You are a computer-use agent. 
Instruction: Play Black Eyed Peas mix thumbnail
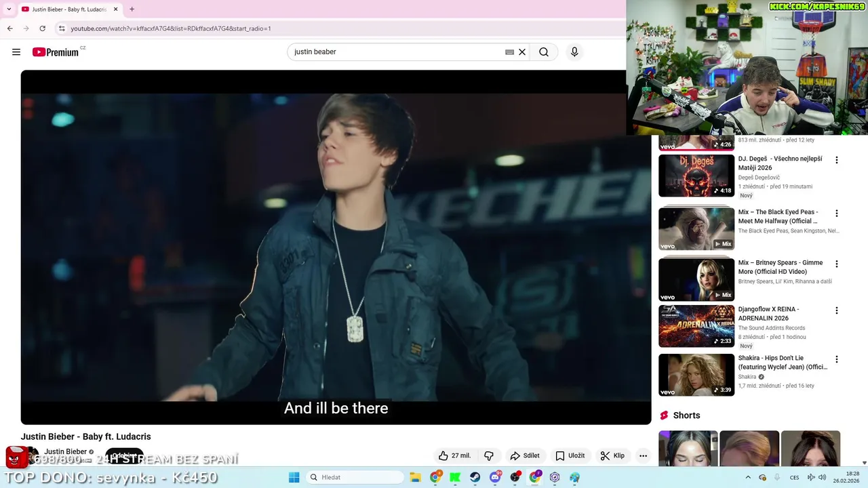696,228
